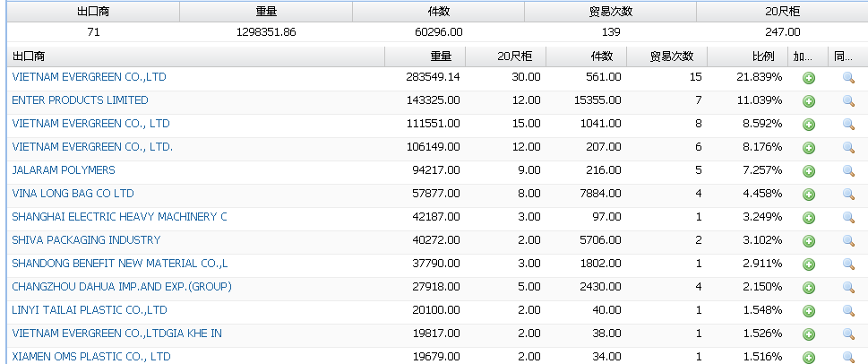Open VIETNAM EVERGREEN CO.,LTD link with 21.839%
Viewport: 868px width, 364px height.
[89, 77]
